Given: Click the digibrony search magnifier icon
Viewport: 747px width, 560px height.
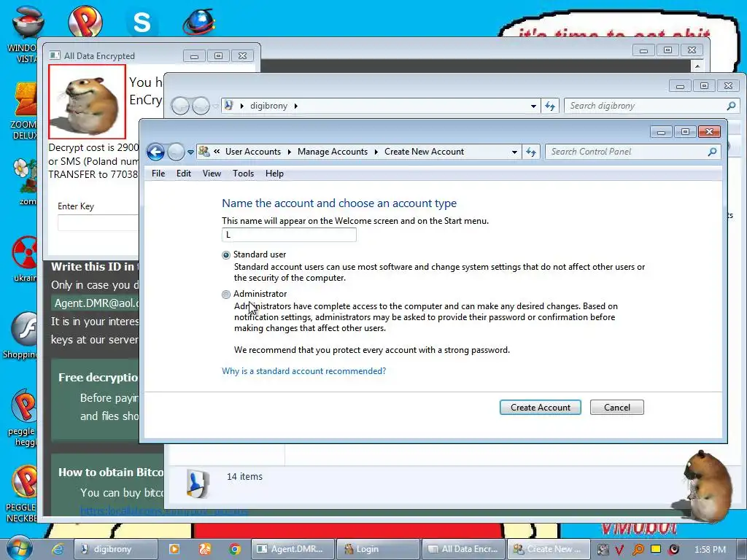Looking at the screenshot, I should 731,106.
